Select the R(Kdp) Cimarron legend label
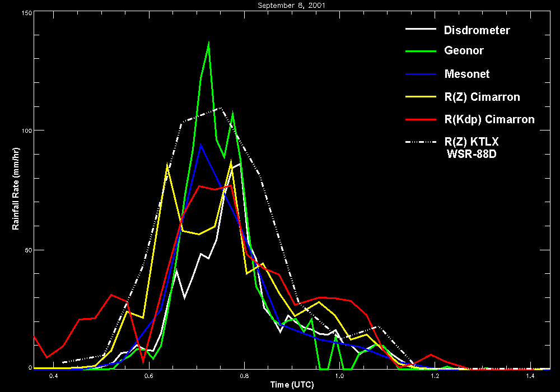 pyautogui.click(x=489, y=119)
